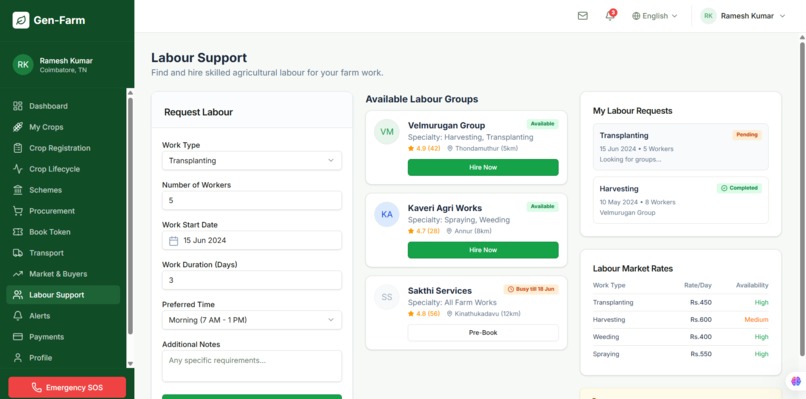Open the Work Type dropdown

point(252,160)
